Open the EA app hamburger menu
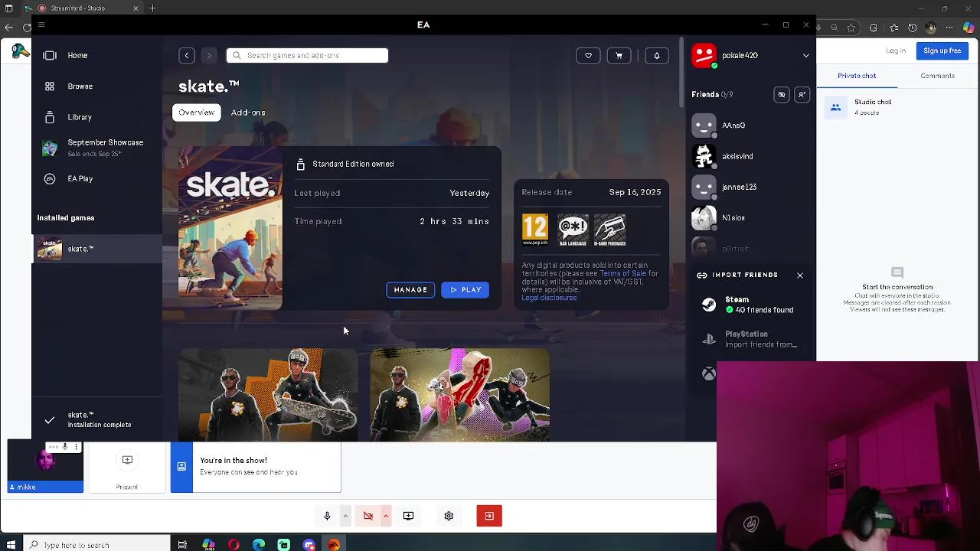This screenshot has width=980, height=551. click(41, 24)
